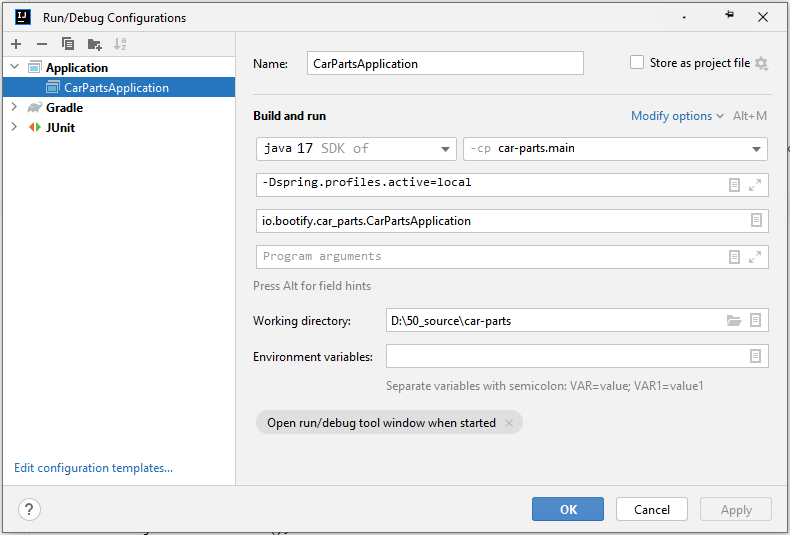Viewport: 790px width, 535px height.
Task: Open Edit configuration templates link
Action: point(93,468)
